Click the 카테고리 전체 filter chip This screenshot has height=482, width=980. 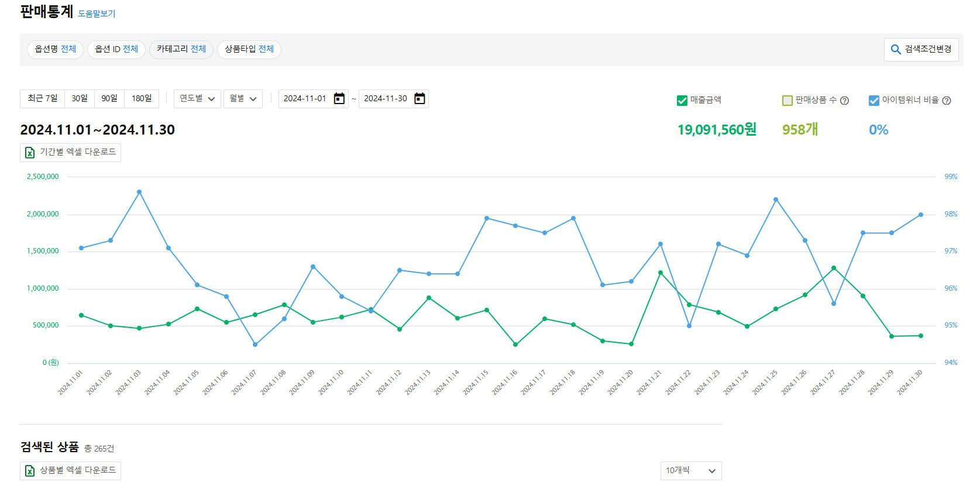coord(181,49)
